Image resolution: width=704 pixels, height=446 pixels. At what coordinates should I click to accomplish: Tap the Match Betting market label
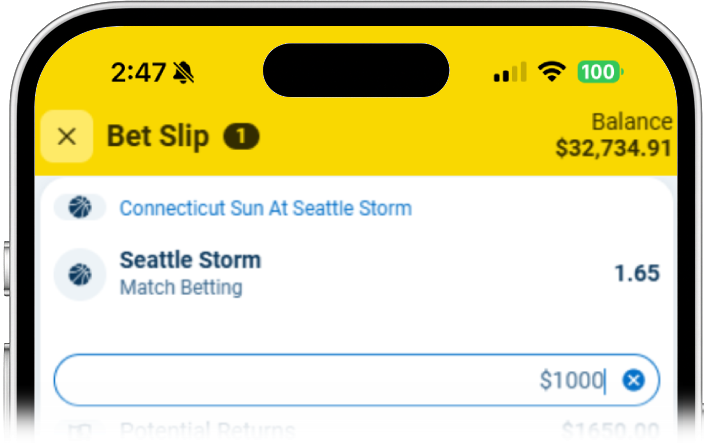pyautogui.click(x=180, y=288)
